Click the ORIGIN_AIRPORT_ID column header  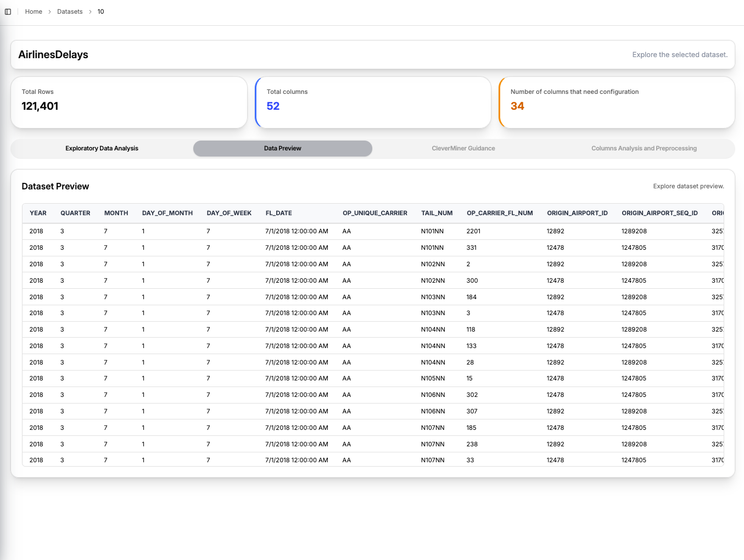(577, 213)
